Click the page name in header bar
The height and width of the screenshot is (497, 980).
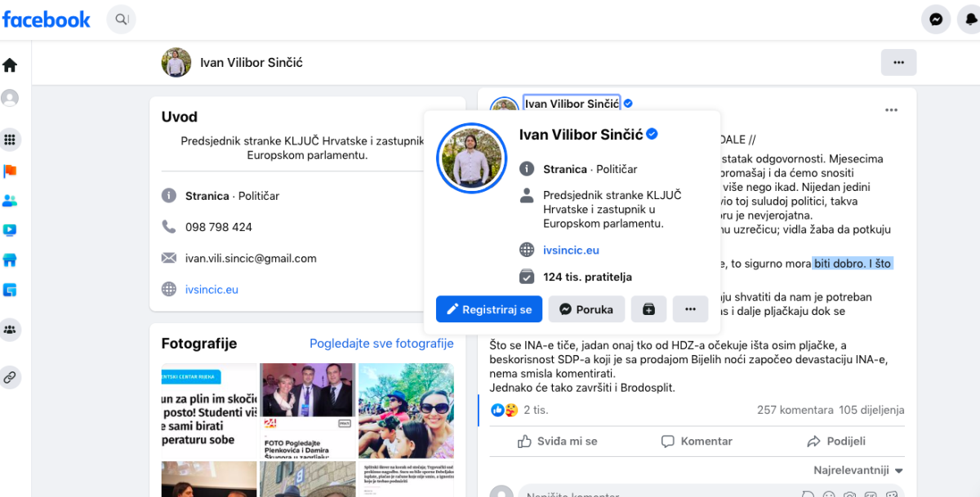tap(252, 63)
